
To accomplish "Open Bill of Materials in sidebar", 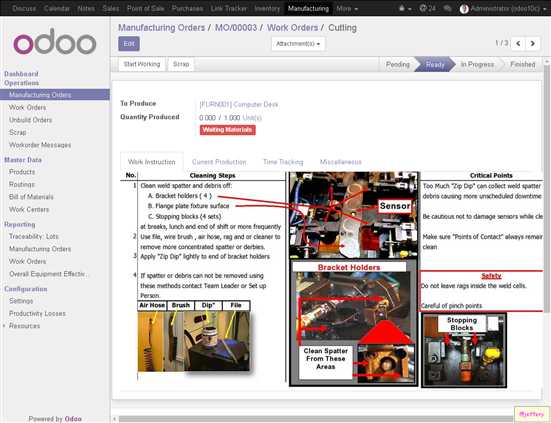I will pyautogui.click(x=31, y=197).
